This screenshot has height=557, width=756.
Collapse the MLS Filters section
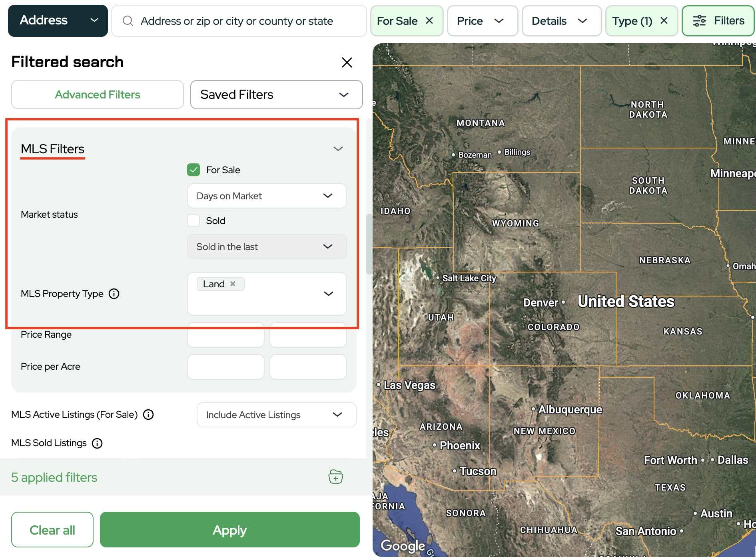coord(338,149)
